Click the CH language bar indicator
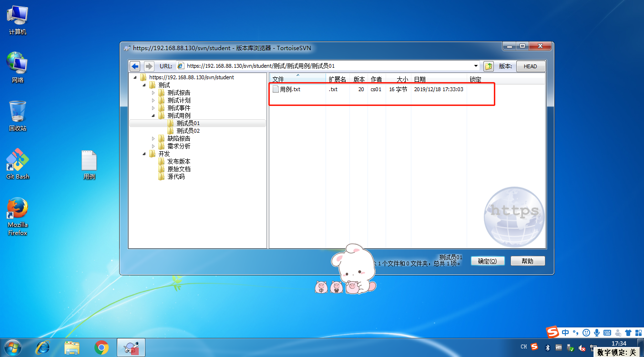This screenshot has width=644, height=357. point(524,347)
